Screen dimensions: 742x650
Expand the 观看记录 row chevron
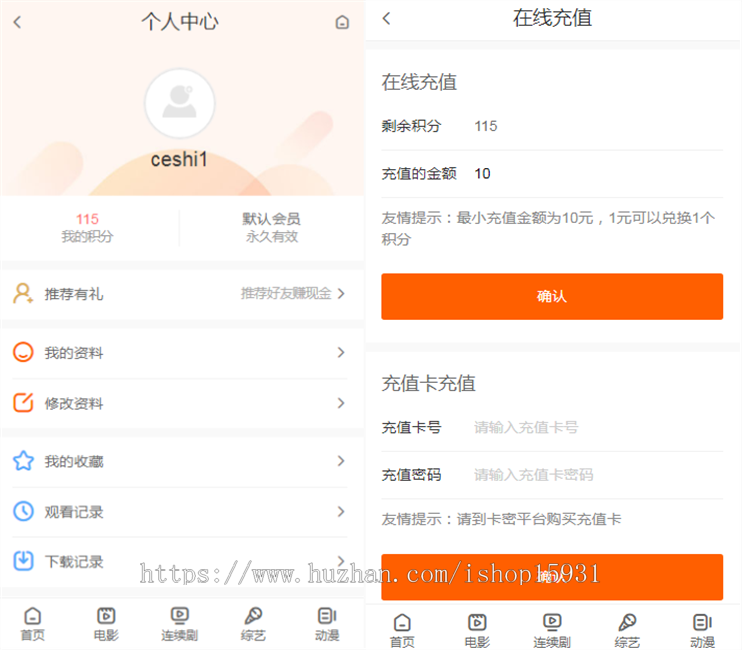coord(341,511)
